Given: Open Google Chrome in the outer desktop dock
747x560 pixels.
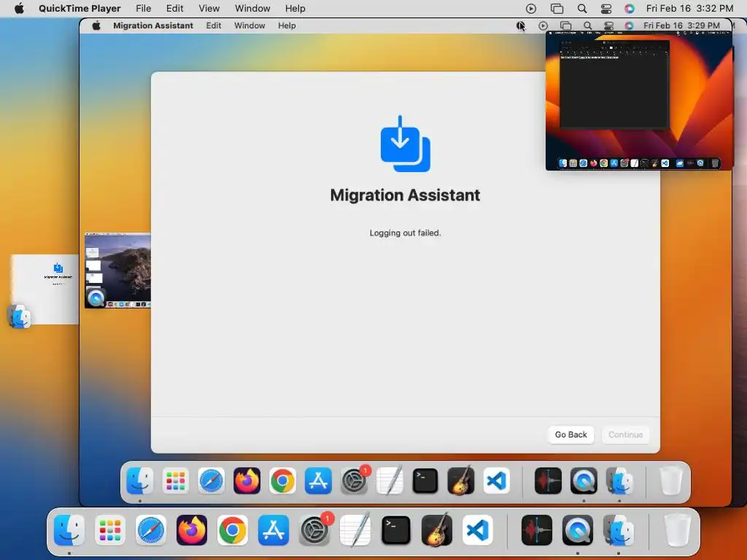Looking at the screenshot, I should coord(233,530).
